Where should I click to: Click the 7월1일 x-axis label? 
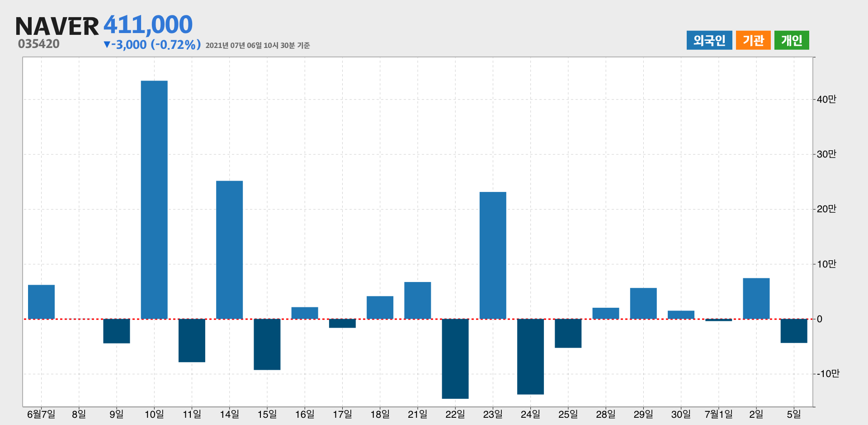pos(719,414)
